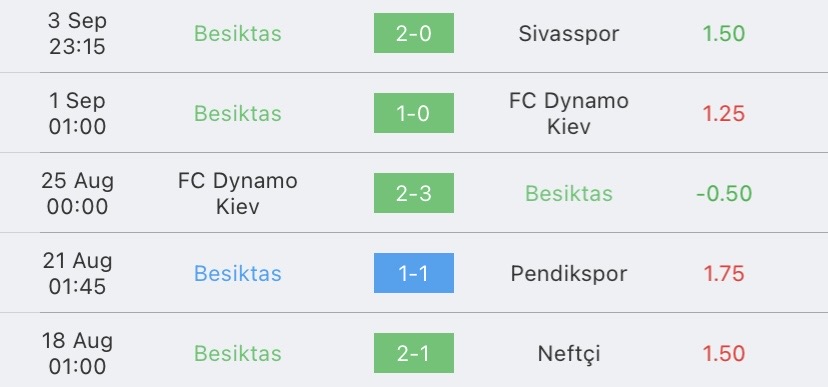Open away-side Besiktas in the 25 Aug row

click(x=569, y=193)
